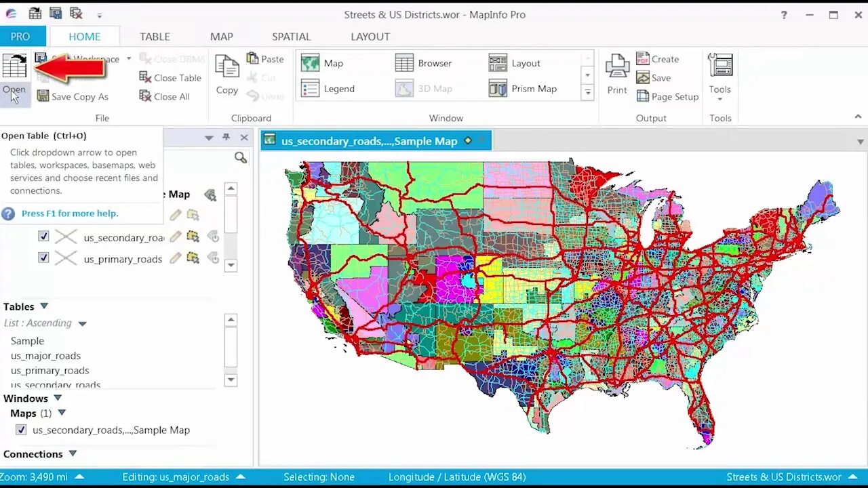Click quick access close all icon in title bar
This screenshot has height=488, width=868.
click(76, 14)
